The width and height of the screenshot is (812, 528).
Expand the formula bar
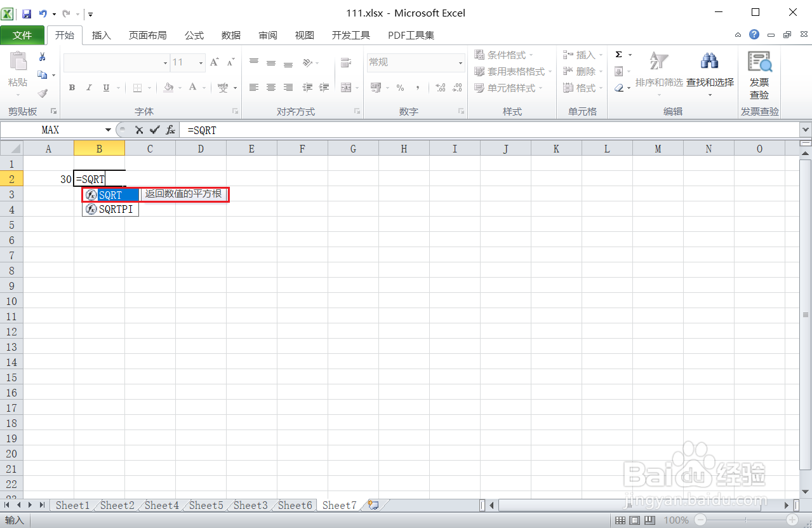806,130
